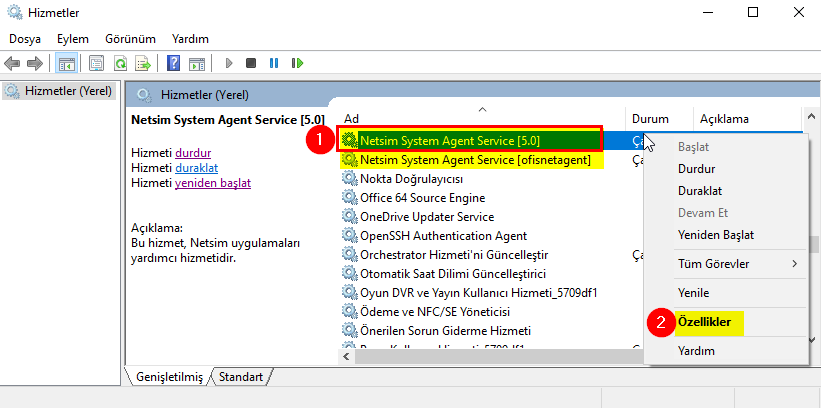This screenshot has height=408, width=821.
Task: Click the Hizmetler window title gear icon
Action: point(15,12)
